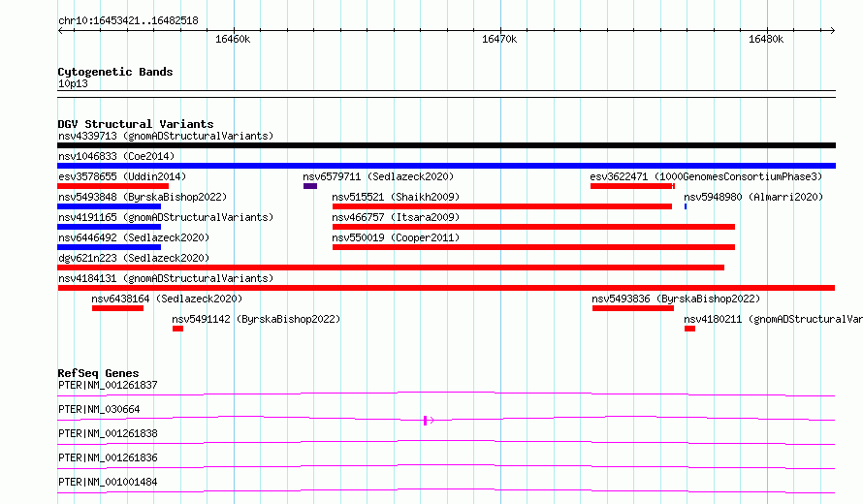Image resolution: width=863 pixels, height=504 pixels.
Task: Open nsv5493836 (ByrskaBishop2022) label
Action: point(676,299)
